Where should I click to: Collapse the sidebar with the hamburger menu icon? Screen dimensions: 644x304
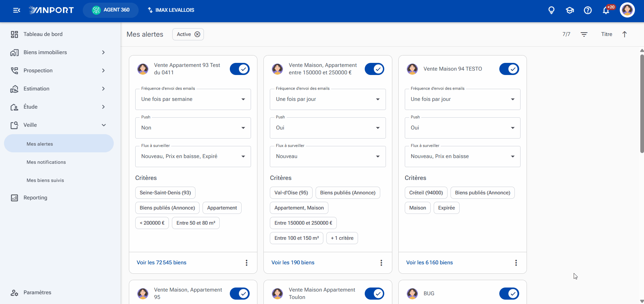click(x=16, y=10)
